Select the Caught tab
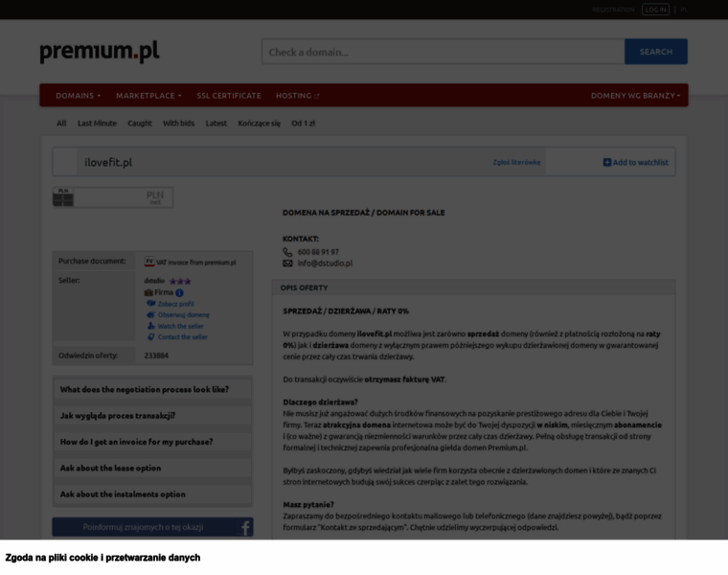The width and height of the screenshot is (728, 575). (x=140, y=123)
